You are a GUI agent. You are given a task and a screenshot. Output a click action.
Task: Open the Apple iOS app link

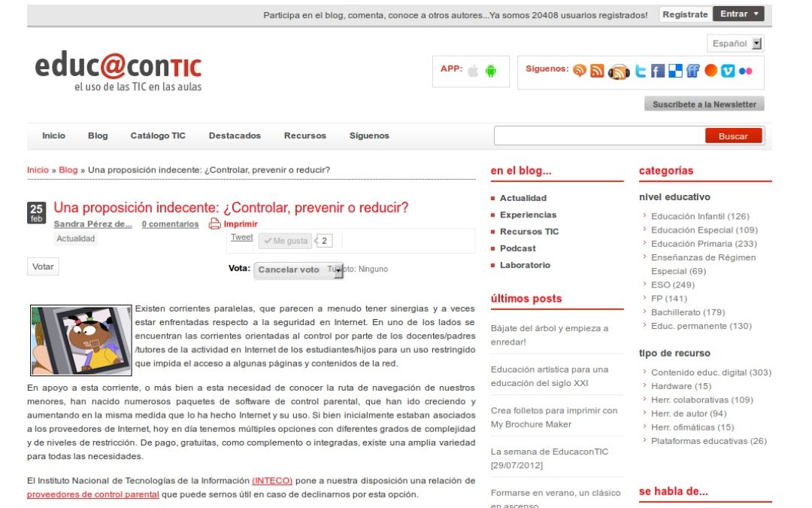[473, 71]
